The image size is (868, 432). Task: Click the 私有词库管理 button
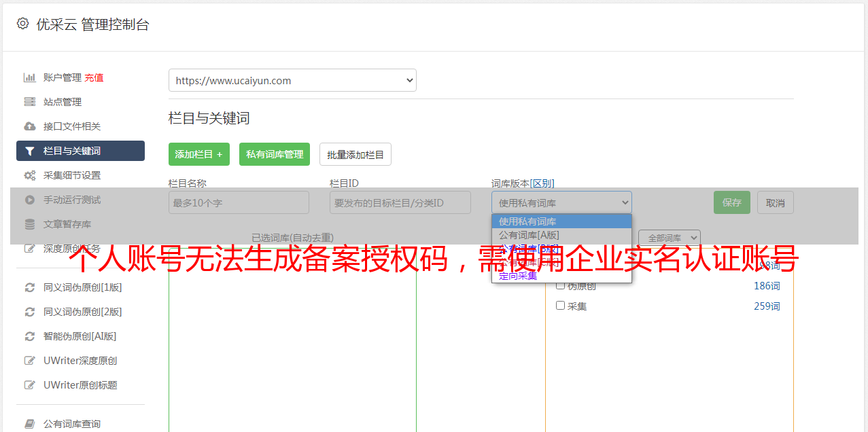click(x=275, y=154)
